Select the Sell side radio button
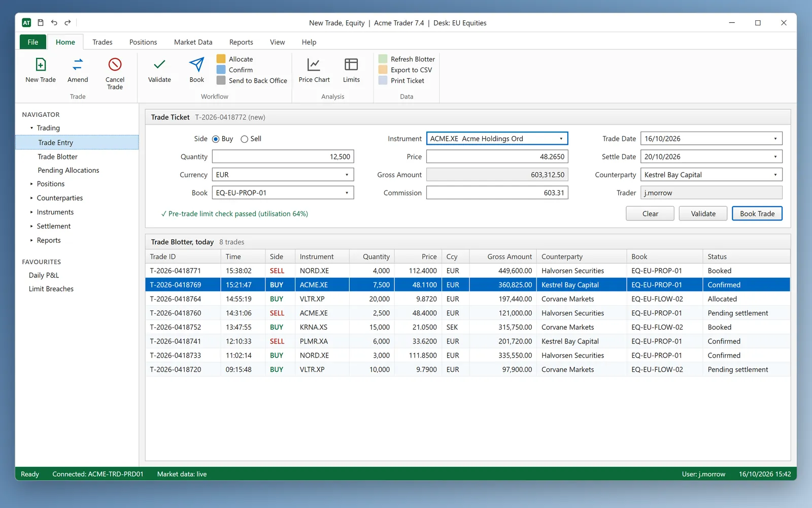The height and width of the screenshot is (508, 812). (244, 139)
